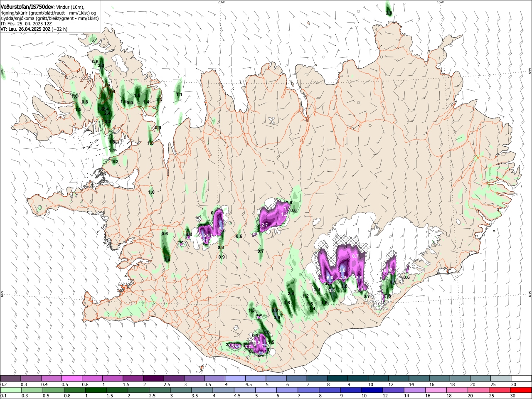Select the darkest purple 2–2.5 swatch in top legend

153,379
